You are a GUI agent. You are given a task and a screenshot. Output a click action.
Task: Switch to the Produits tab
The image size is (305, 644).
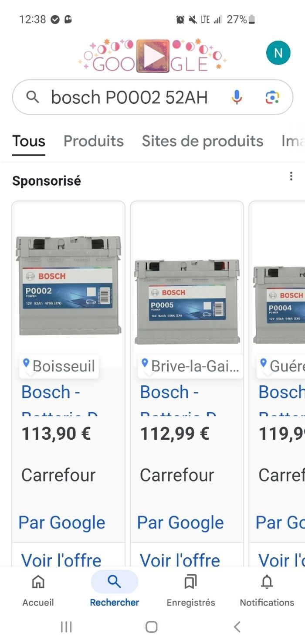point(94,141)
